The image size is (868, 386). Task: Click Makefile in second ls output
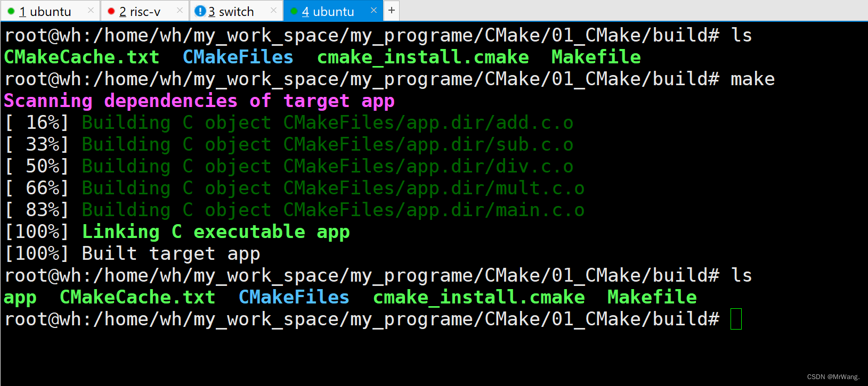click(652, 297)
